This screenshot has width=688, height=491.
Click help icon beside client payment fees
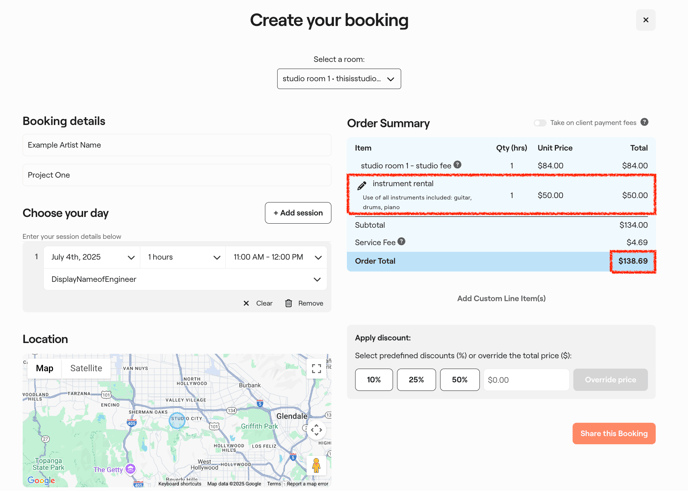pos(644,123)
